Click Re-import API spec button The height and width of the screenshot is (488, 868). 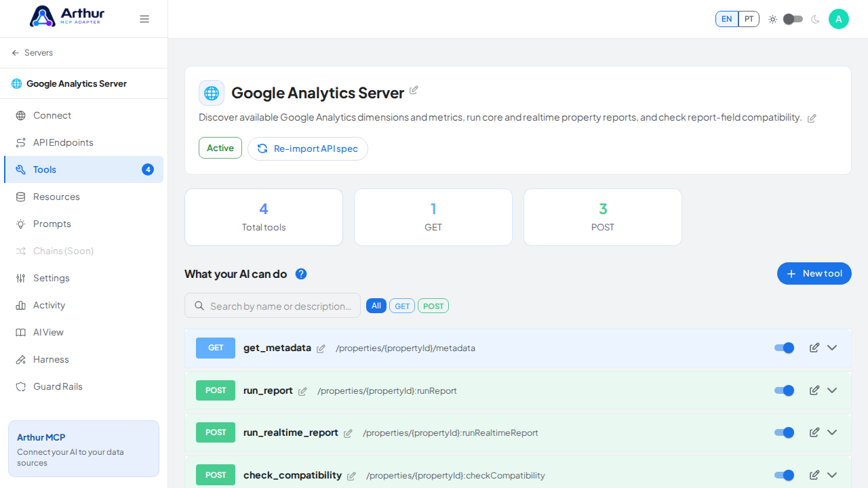(x=308, y=148)
